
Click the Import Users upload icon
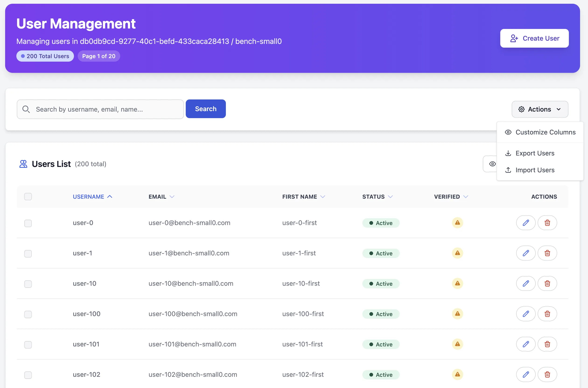(508, 170)
